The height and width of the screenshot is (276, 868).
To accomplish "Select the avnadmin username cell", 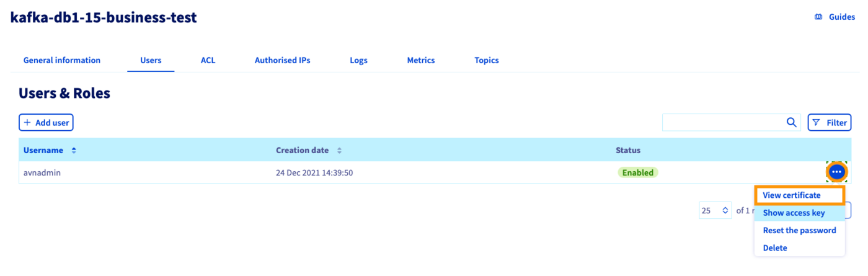I will click(42, 172).
